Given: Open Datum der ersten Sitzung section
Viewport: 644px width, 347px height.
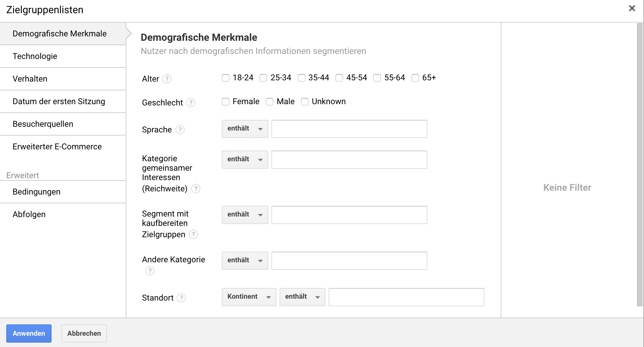Looking at the screenshot, I should pyautogui.click(x=63, y=101).
